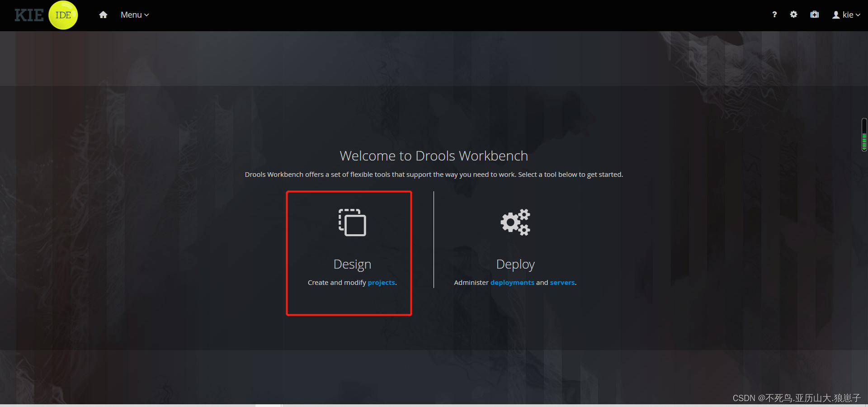Image resolution: width=868 pixels, height=407 pixels.
Task: Select the Design tile
Action: click(x=349, y=253)
